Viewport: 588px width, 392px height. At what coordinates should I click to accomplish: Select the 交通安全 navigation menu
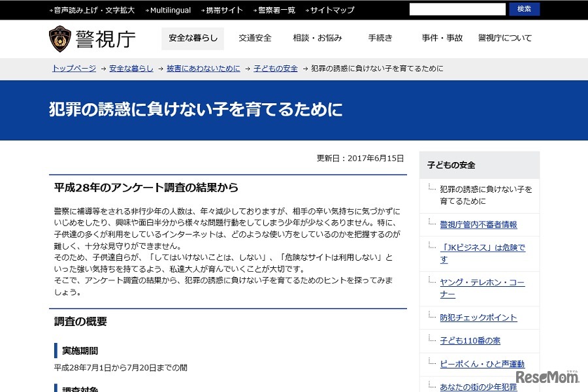(255, 38)
